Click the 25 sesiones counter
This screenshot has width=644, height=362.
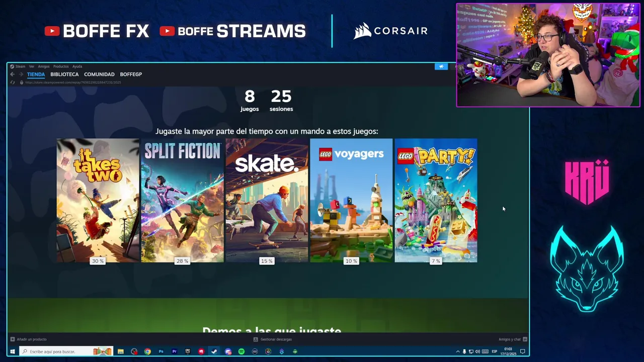pos(281,101)
